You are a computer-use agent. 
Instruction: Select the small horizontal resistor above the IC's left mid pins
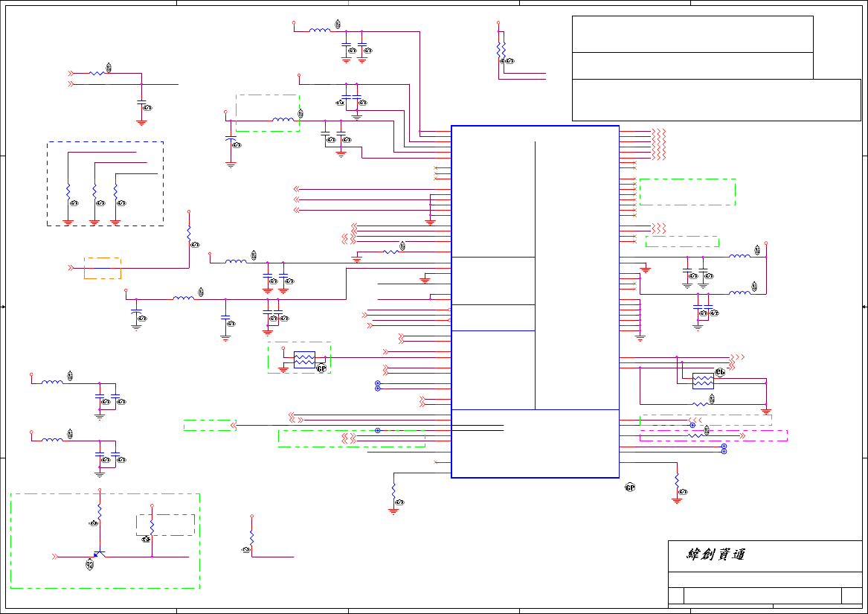point(390,252)
